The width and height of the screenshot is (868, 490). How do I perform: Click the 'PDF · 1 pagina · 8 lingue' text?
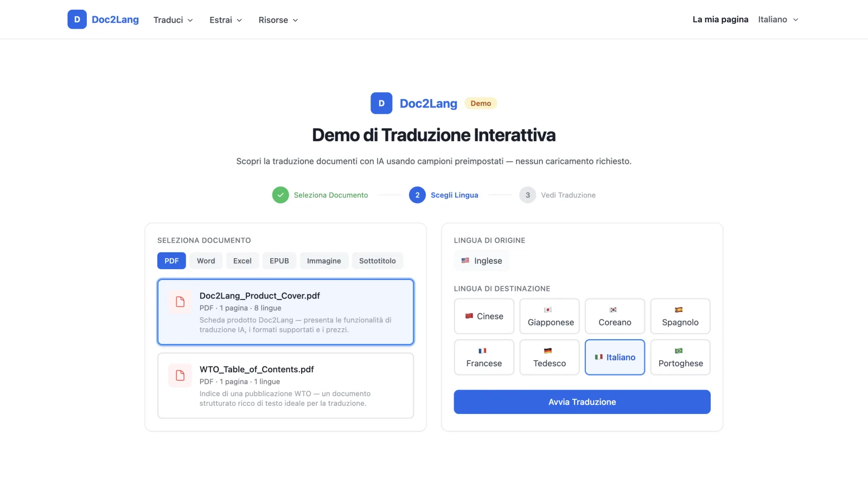pyautogui.click(x=240, y=308)
